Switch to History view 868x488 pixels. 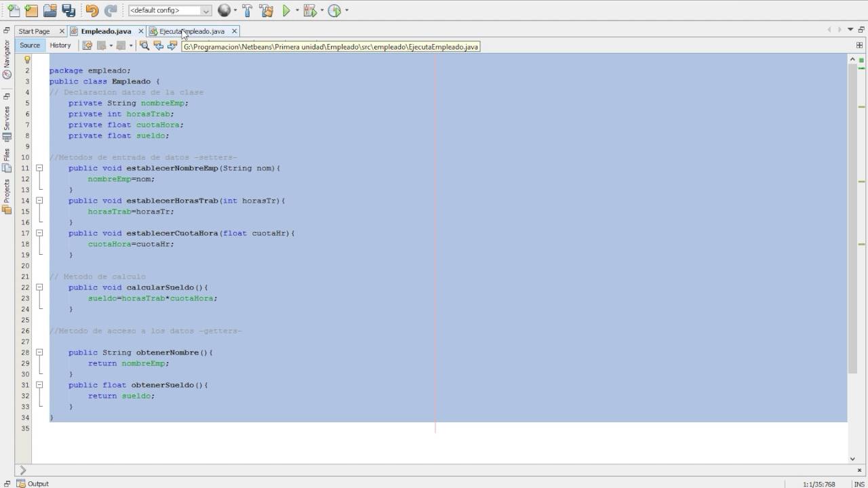60,45
